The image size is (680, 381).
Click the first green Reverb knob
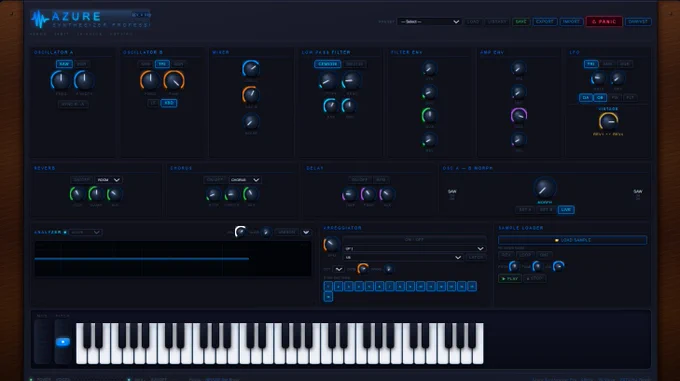[77, 194]
